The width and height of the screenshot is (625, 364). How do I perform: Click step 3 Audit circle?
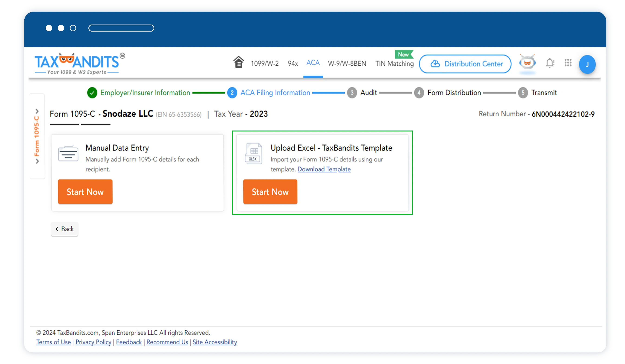point(352,93)
